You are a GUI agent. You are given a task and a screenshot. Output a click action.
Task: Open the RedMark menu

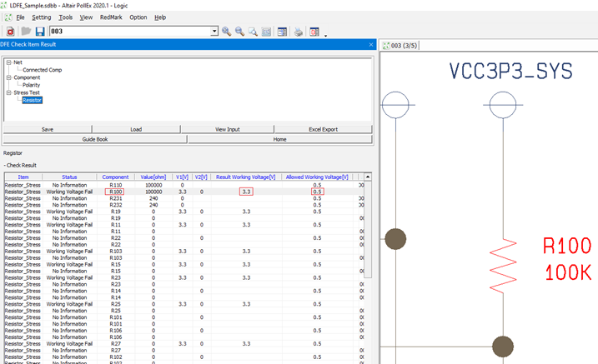110,17
